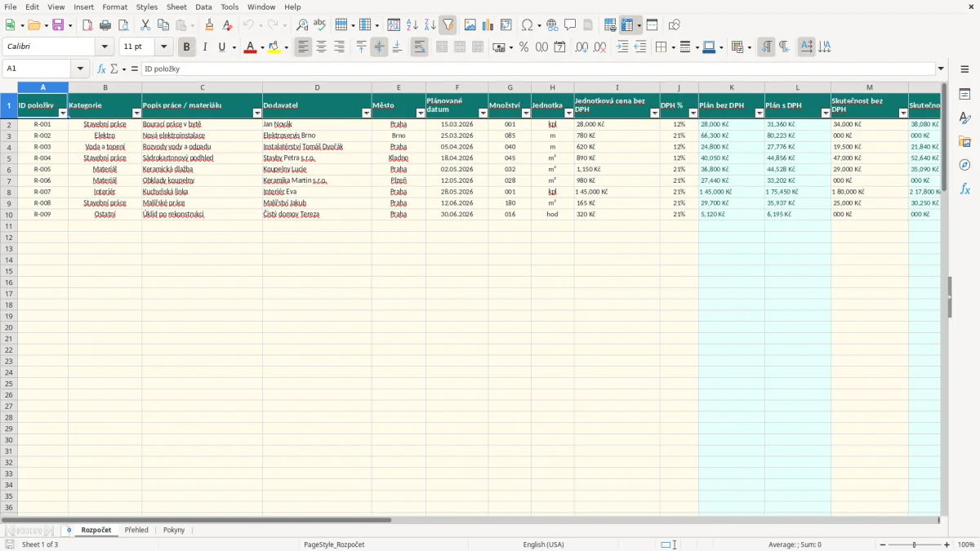980x551 pixels.
Task: Enable center horizontal alignment
Action: point(321,47)
